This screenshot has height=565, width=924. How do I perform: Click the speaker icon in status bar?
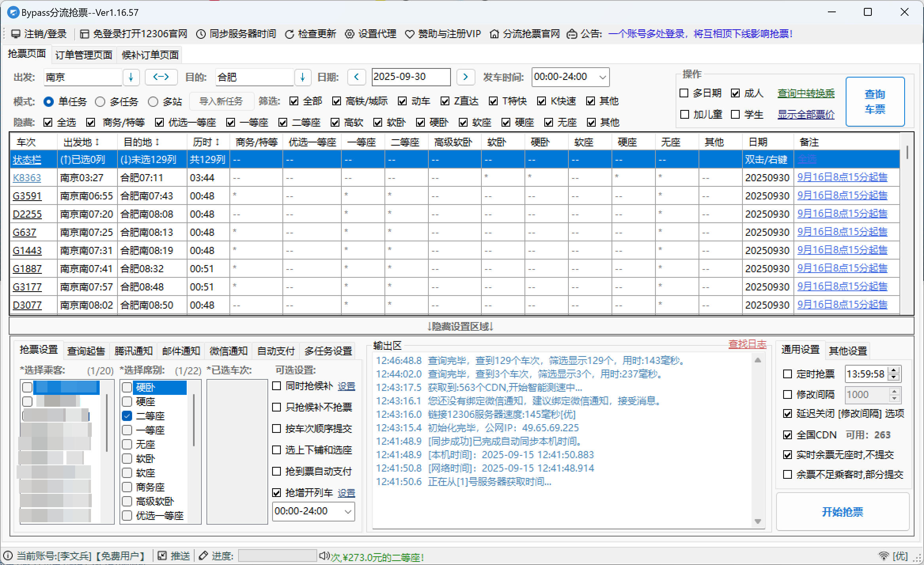[x=324, y=556]
